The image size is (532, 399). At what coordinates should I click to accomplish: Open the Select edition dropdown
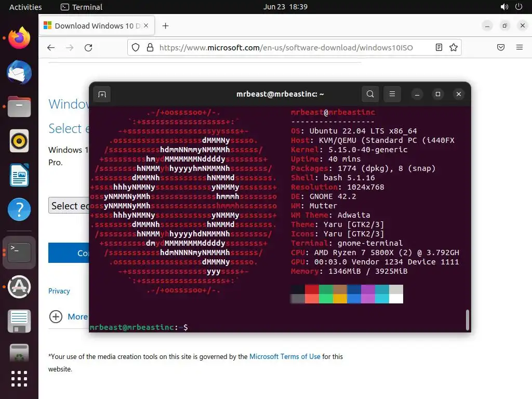pos(69,206)
